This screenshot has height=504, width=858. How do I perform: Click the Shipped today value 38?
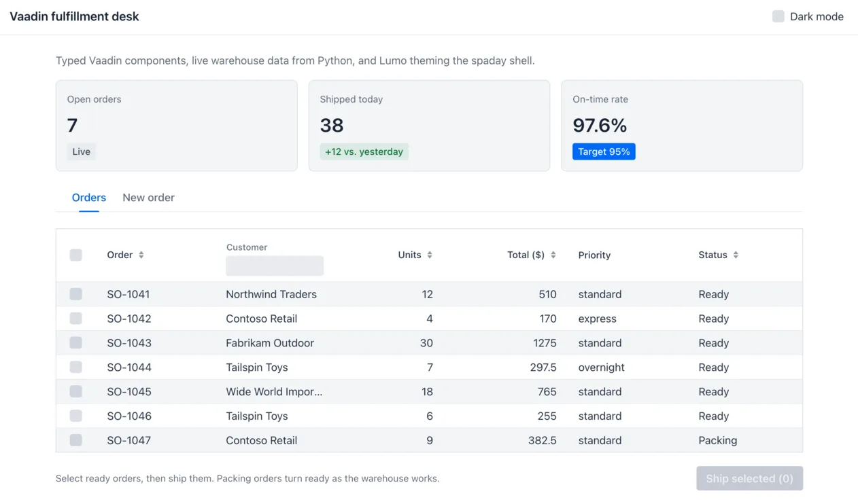coord(332,125)
